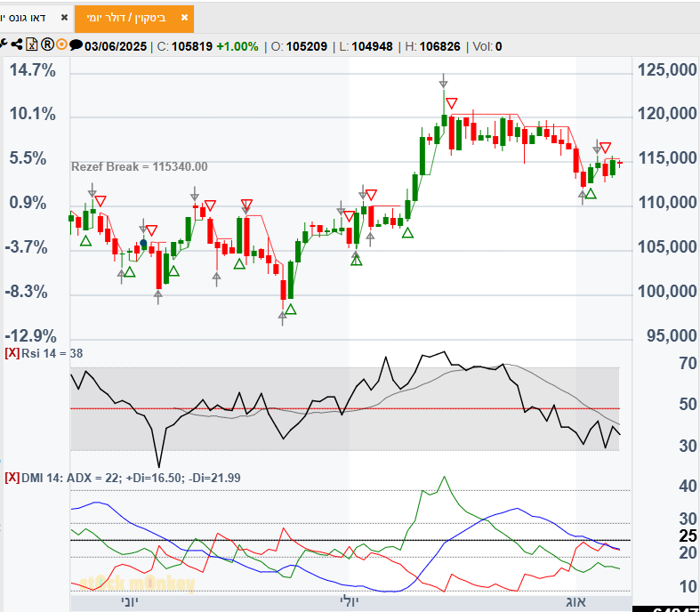Click the אוג month marker on the time axis
Image resolution: width=700 pixels, height=612 pixels.
(576, 602)
